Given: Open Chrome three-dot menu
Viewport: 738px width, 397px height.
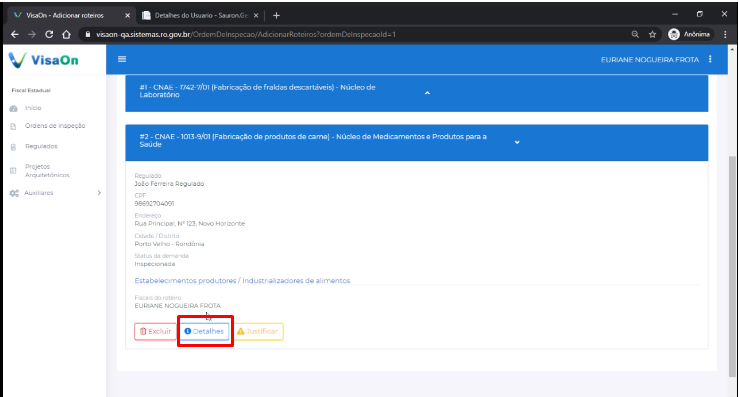Looking at the screenshot, I should coord(725,34).
